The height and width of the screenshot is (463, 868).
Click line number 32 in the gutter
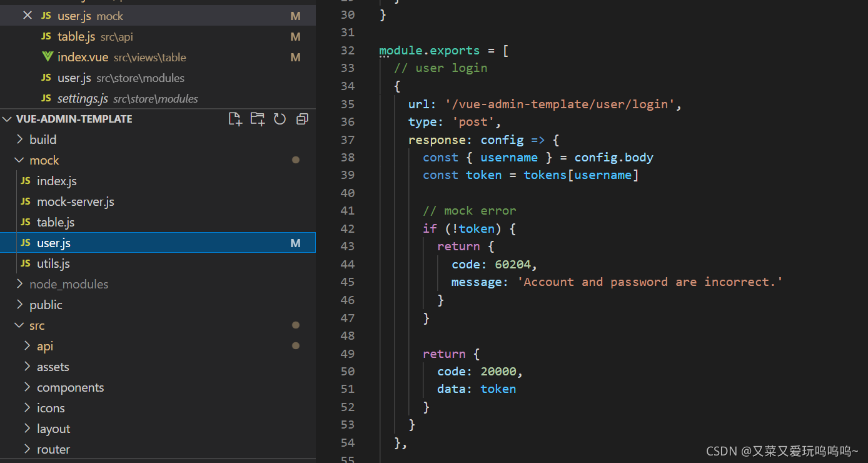coord(348,50)
